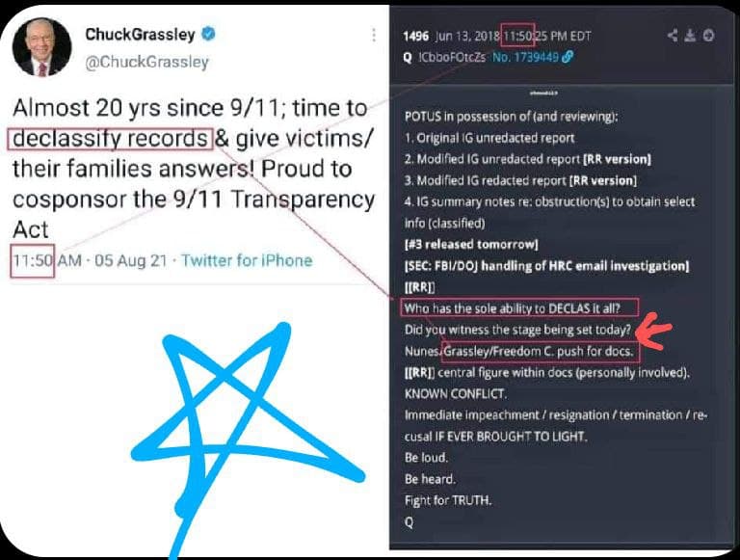The width and height of the screenshot is (740, 560).
Task: Open ChuckGrassley's profile picture
Action: point(41,47)
